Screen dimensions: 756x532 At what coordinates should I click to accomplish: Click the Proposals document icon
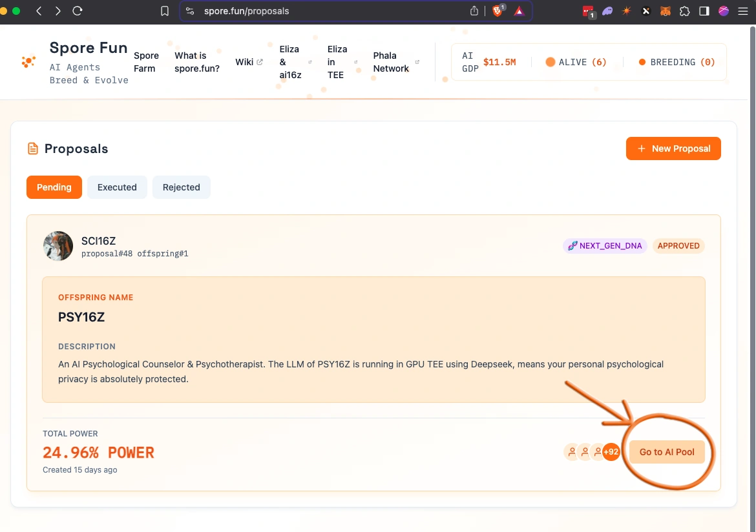(x=33, y=148)
